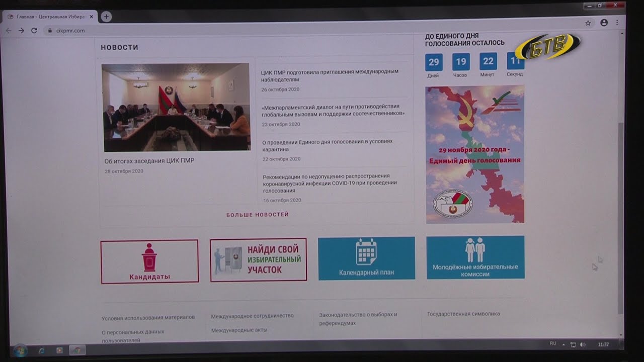Open the Chrome profile account icon

[604, 23]
